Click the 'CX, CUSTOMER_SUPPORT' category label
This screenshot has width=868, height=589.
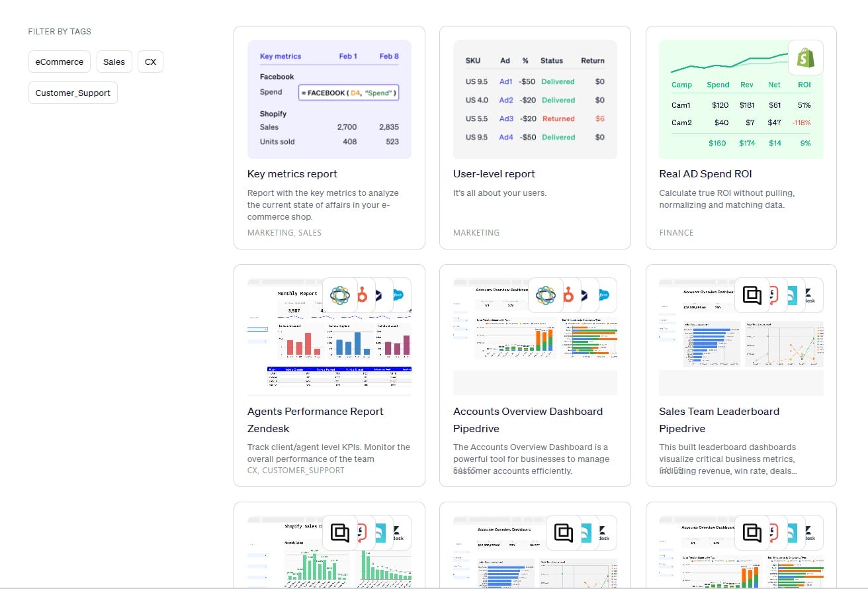point(296,471)
